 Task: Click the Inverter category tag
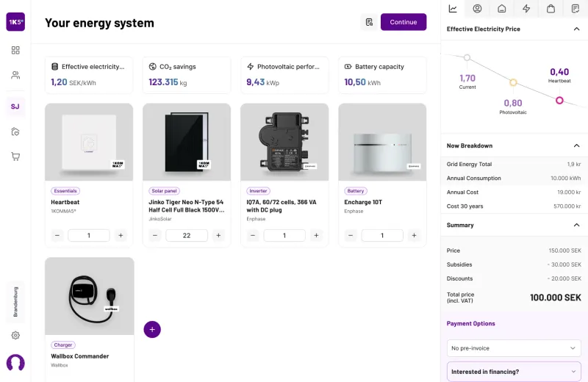(x=259, y=191)
